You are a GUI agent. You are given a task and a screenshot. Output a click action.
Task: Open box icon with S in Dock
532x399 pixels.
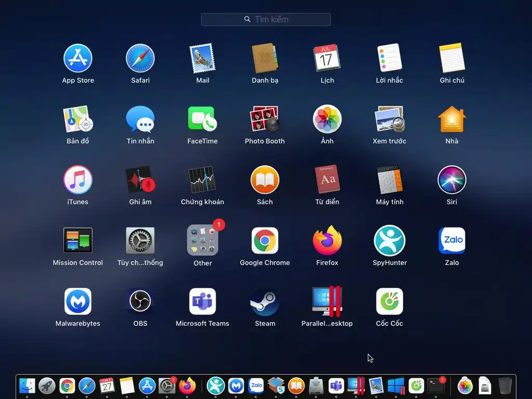tap(276, 386)
